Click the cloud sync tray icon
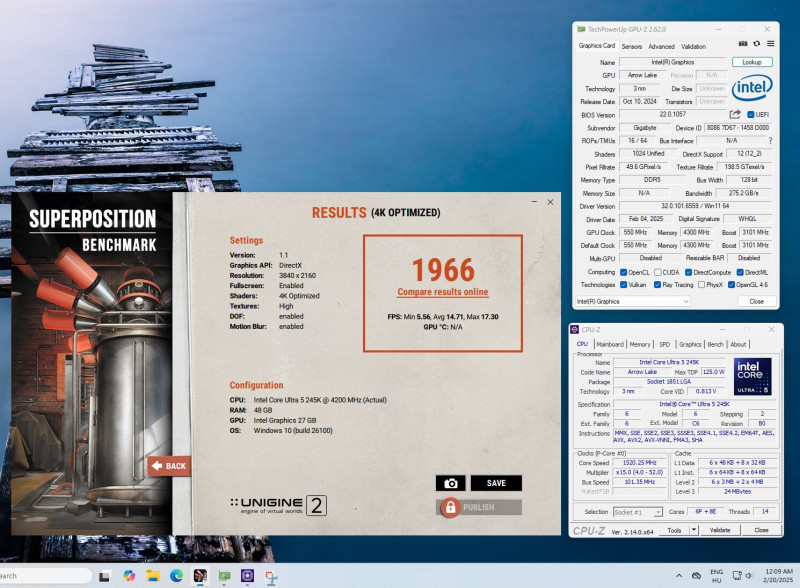 696,576
